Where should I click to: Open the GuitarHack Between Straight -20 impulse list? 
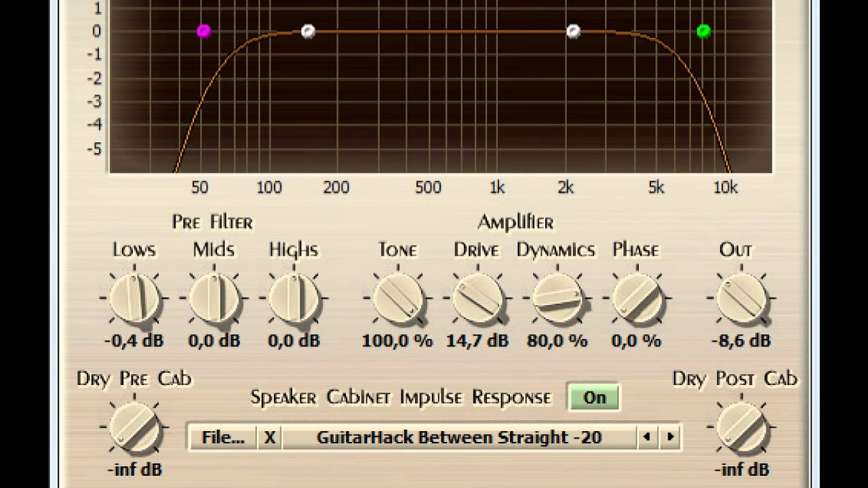[459, 437]
